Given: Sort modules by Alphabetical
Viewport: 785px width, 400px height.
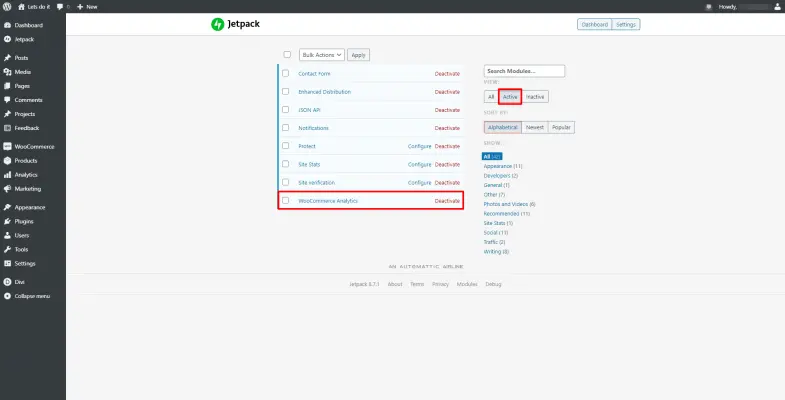Looking at the screenshot, I should pos(503,127).
